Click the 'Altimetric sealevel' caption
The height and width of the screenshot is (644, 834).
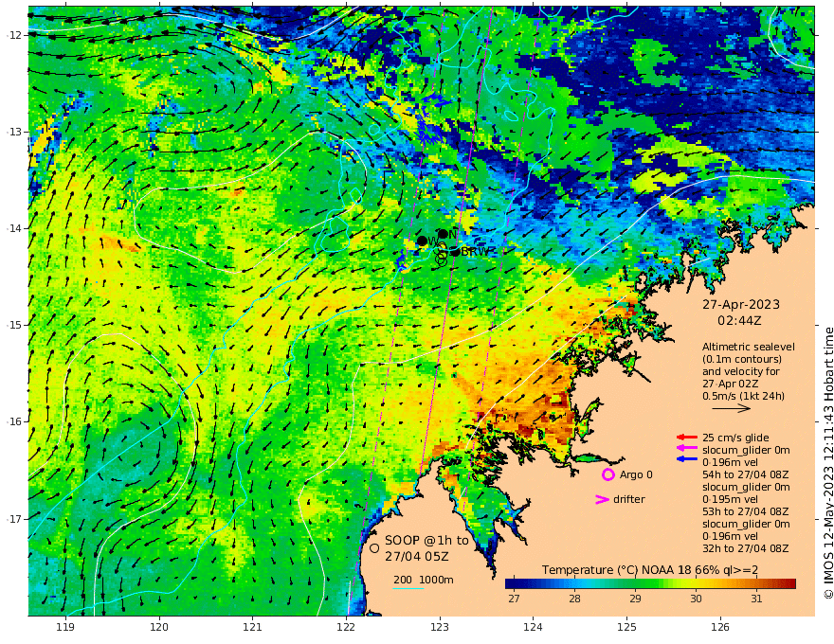click(x=749, y=347)
